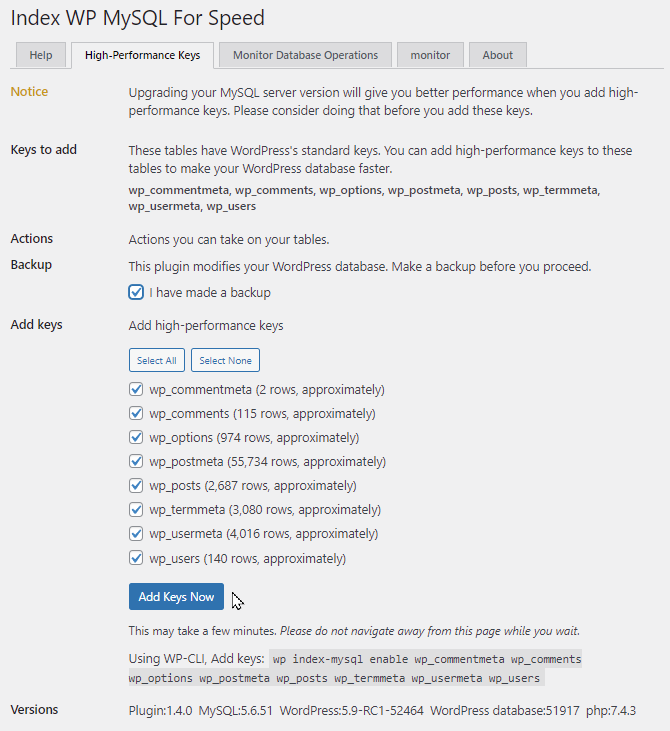Click the WP-CLI command code block
670x731 pixels.
click(x=355, y=668)
